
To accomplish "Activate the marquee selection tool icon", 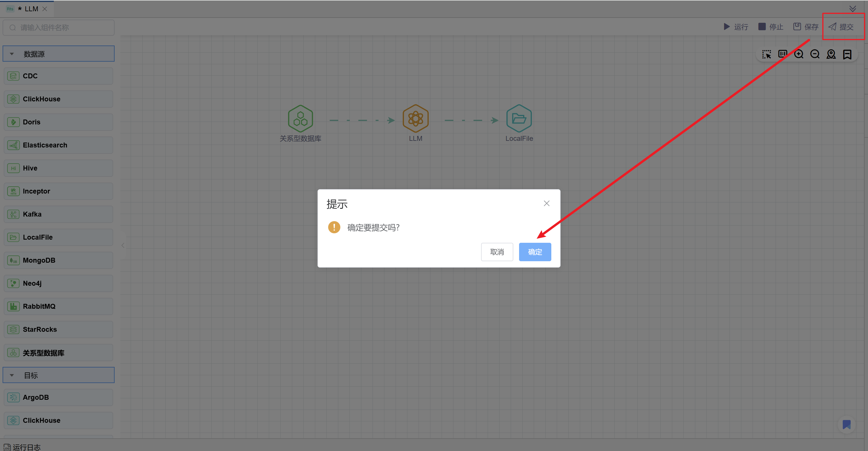I will point(766,54).
